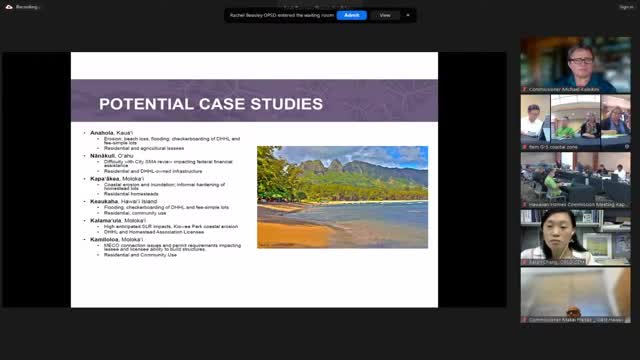Click the Residential and DHHL-owned infrastructure sub-bullet
640x360 pixels.
coord(153,171)
